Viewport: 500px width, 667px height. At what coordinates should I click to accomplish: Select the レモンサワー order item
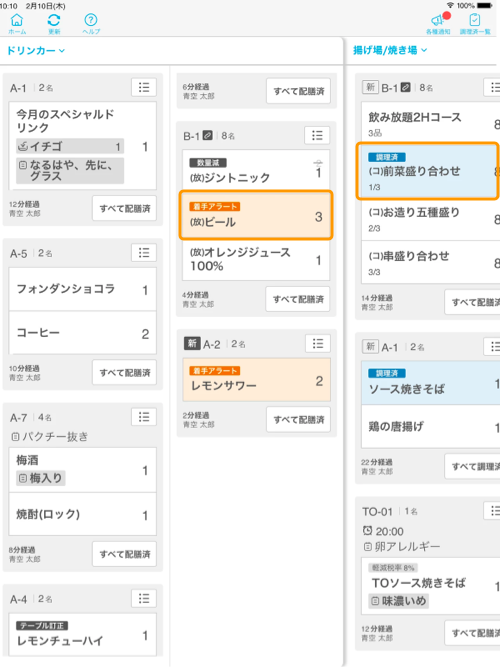coord(257,380)
